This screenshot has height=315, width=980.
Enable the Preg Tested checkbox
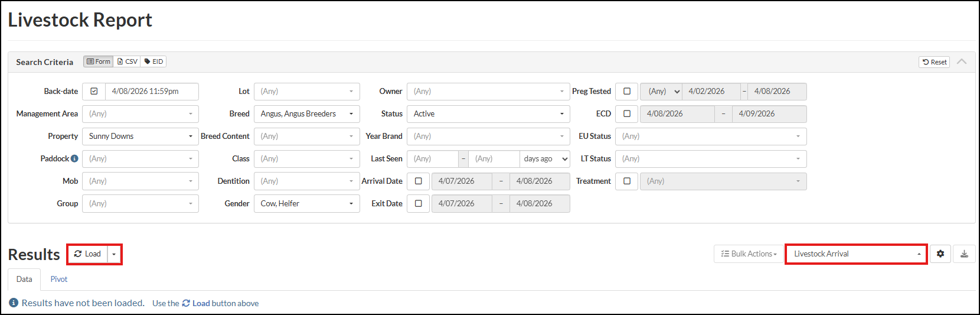click(627, 92)
